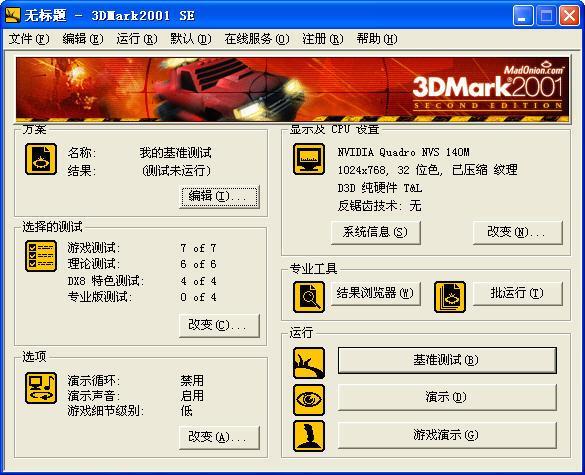The image size is (585, 475).
Task: Click the 反锯齿技术: 无 text
Action: [379, 206]
